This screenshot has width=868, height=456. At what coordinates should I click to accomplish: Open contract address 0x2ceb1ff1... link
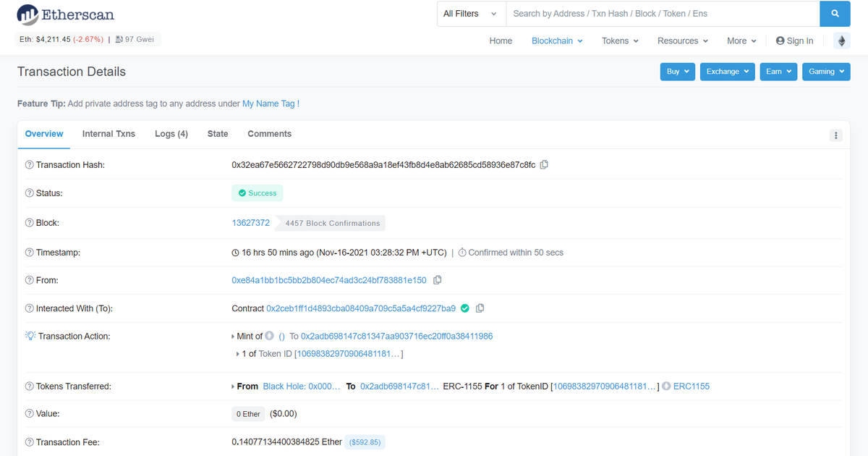pos(361,308)
